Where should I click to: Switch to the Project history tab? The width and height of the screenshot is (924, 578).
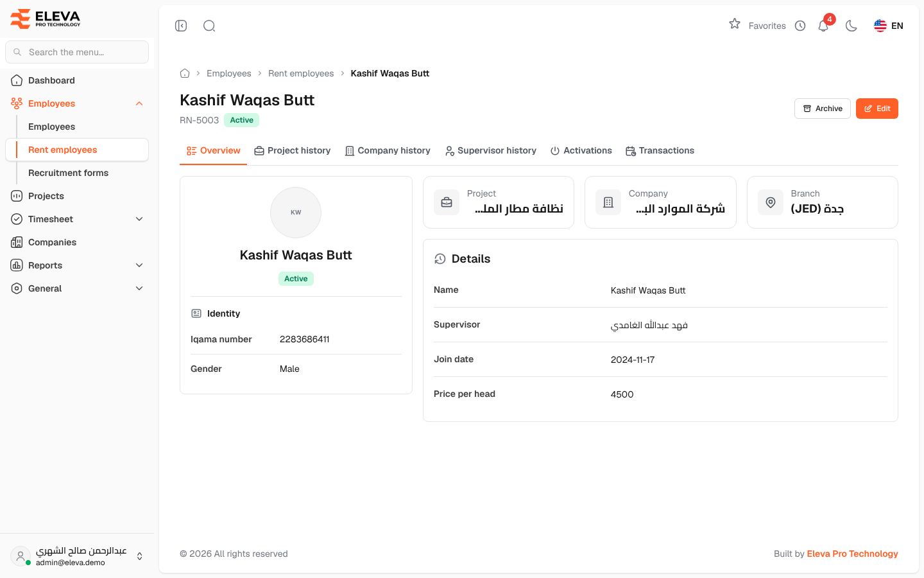293,151
